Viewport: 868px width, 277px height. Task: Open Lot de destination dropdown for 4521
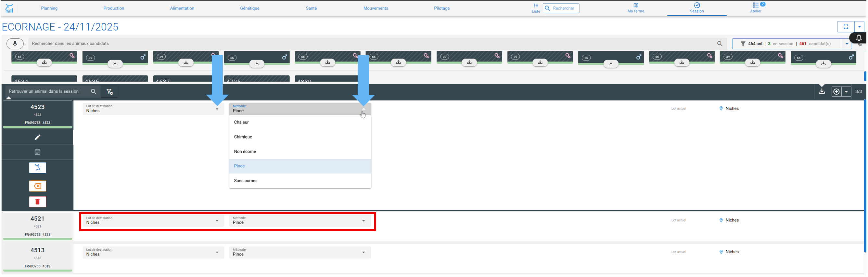click(x=153, y=220)
